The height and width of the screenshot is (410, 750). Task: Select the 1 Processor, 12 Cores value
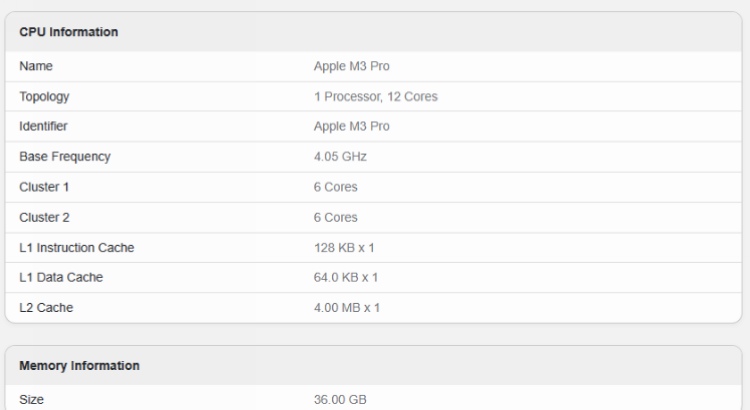tap(375, 97)
